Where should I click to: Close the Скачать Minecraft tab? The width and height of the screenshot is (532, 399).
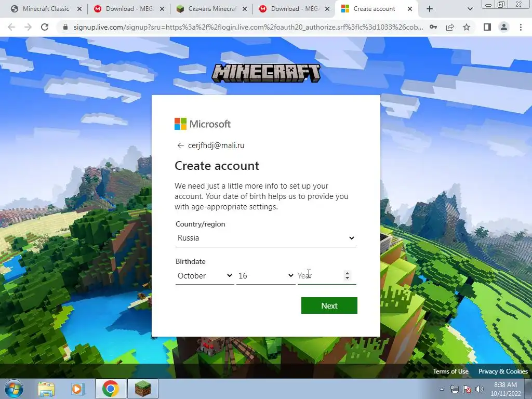245,9
